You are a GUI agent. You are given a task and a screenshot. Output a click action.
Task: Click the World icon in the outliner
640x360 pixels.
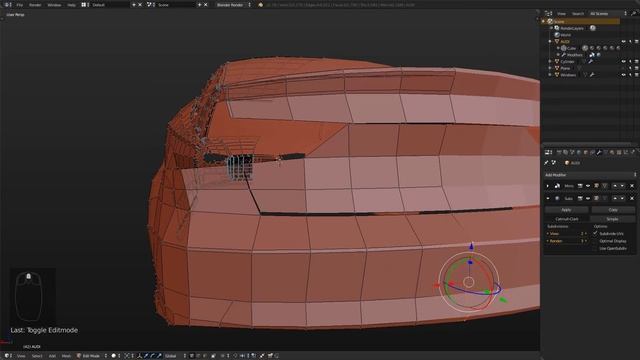coord(557,35)
